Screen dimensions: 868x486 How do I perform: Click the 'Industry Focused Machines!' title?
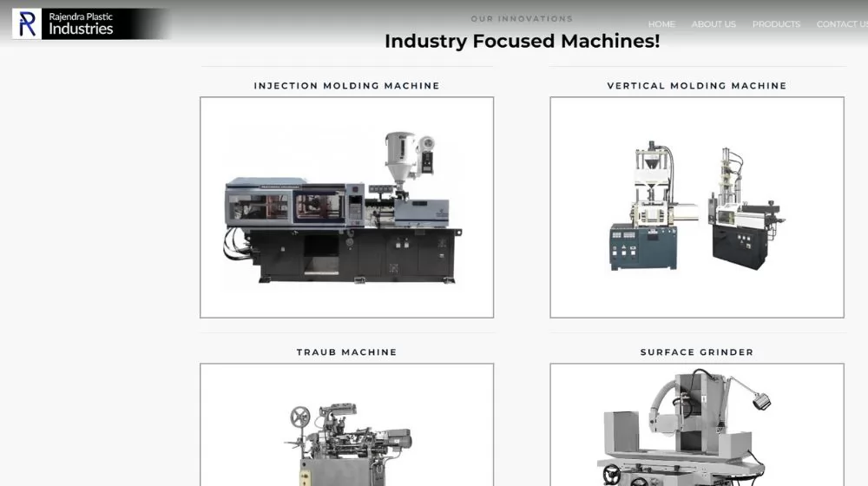[522, 41]
